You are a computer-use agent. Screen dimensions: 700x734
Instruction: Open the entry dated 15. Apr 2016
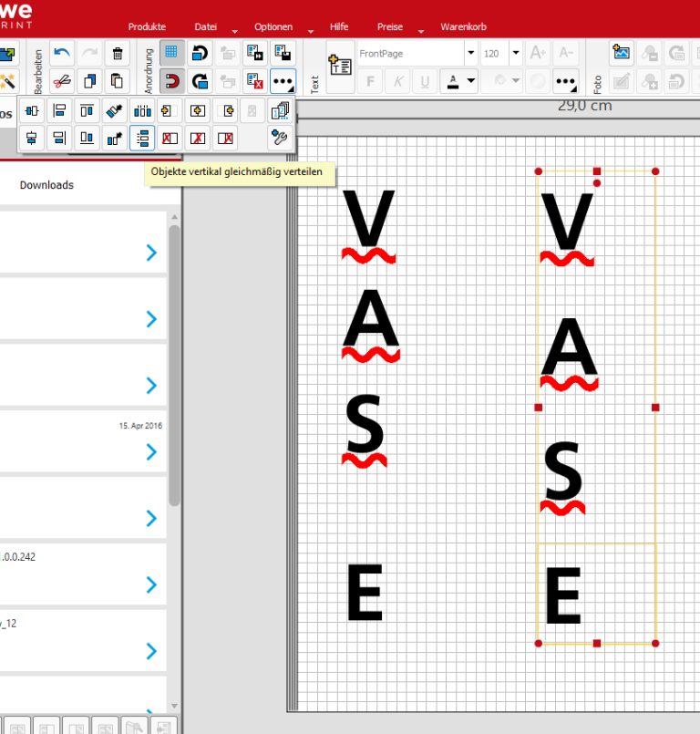[x=151, y=451]
